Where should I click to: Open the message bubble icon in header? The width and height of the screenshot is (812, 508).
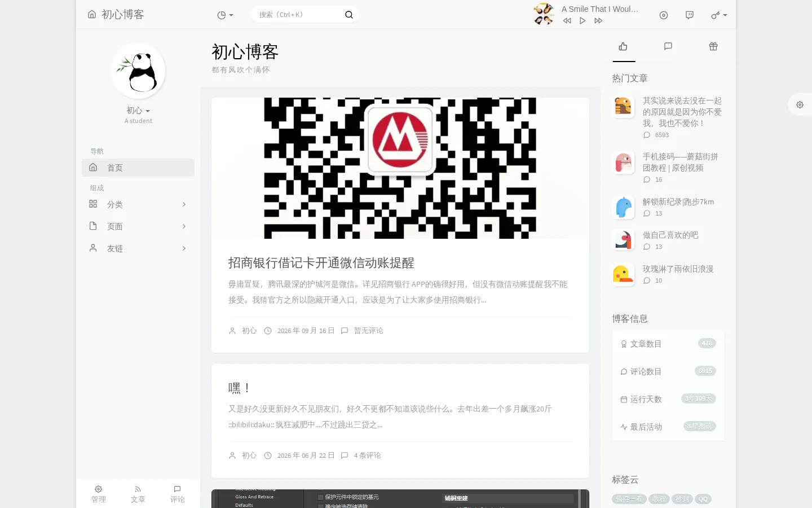point(690,15)
